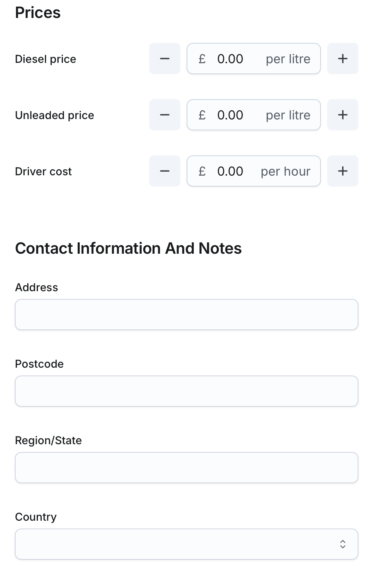
Task: Click the 'per hour' unit suffix
Action: click(x=285, y=171)
